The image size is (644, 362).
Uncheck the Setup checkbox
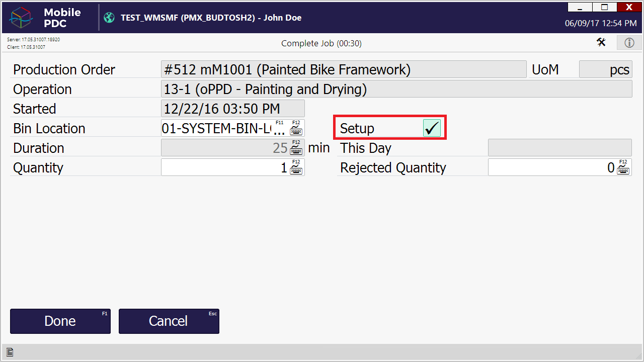click(432, 128)
